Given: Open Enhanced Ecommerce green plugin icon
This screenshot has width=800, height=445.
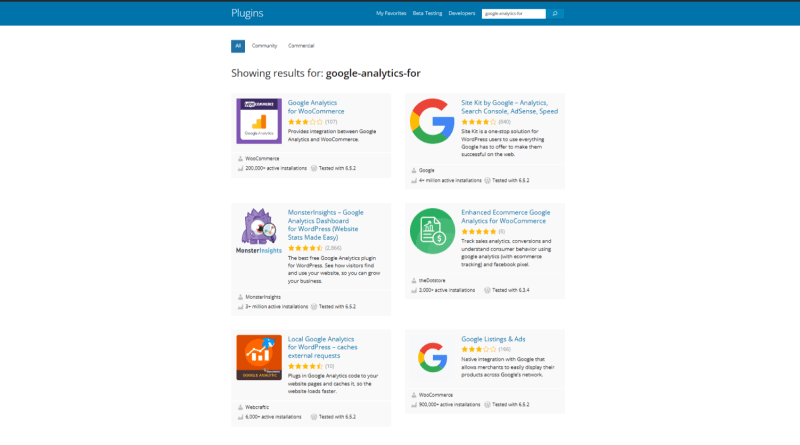Looking at the screenshot, I should click(432, 231).
